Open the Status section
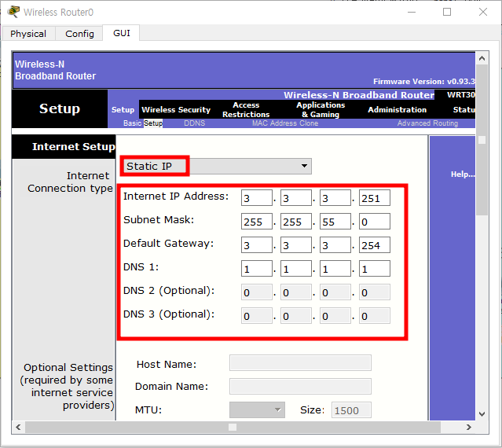This screenshot has height=448, width=502. tap(464, 109)
